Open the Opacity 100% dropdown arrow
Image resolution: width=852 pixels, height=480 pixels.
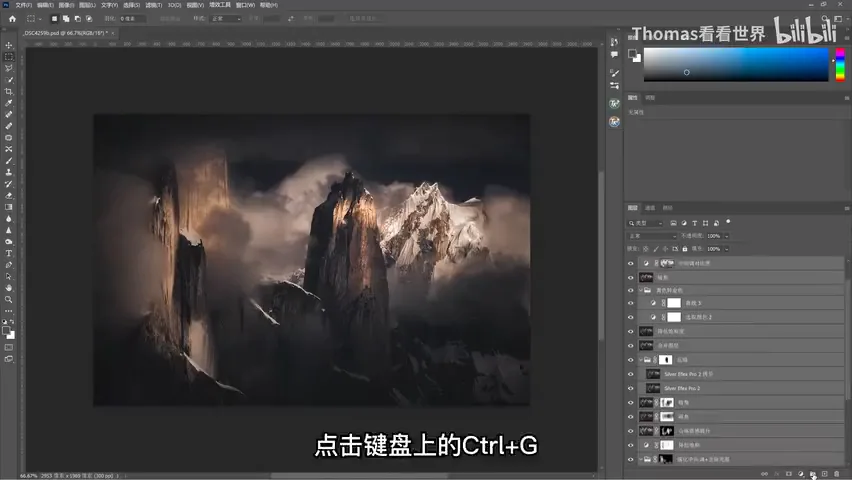[x=726, y=236]
